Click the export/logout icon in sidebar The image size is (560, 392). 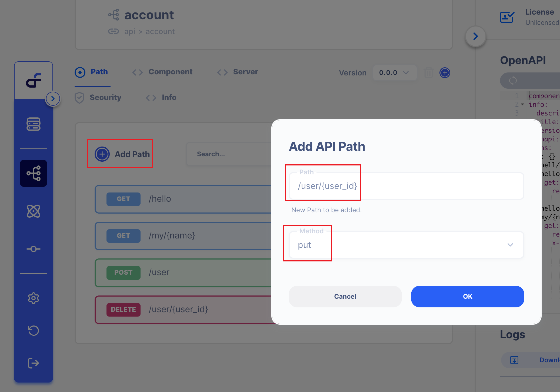coord(33,363)
